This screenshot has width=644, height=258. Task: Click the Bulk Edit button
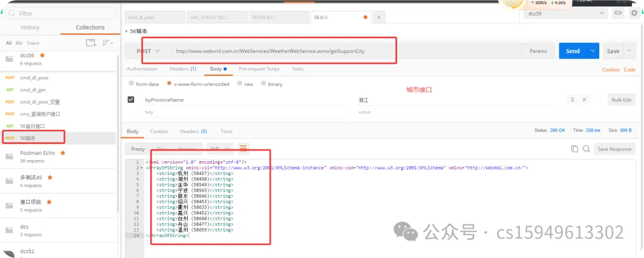coord(621,100)
